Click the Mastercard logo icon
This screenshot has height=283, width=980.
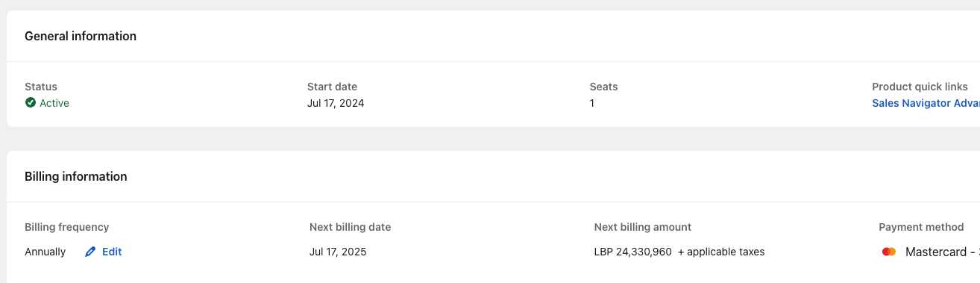(x=888, y=252)
